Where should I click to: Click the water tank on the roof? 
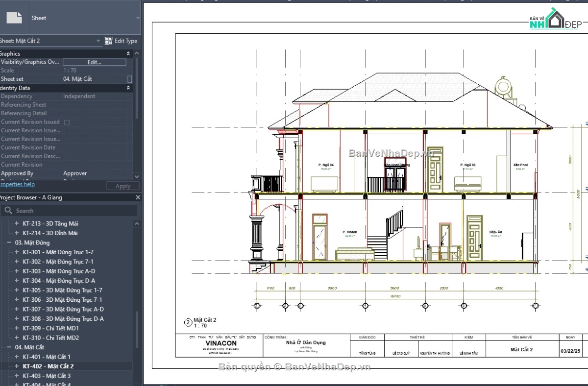pyautogui.click(x=503, y=87)
